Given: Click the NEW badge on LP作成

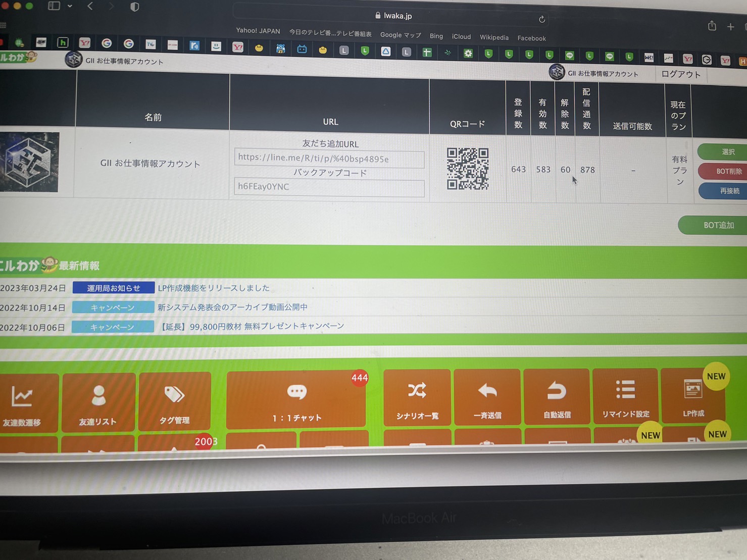Looking at the screenshot, I should [716, 376].
